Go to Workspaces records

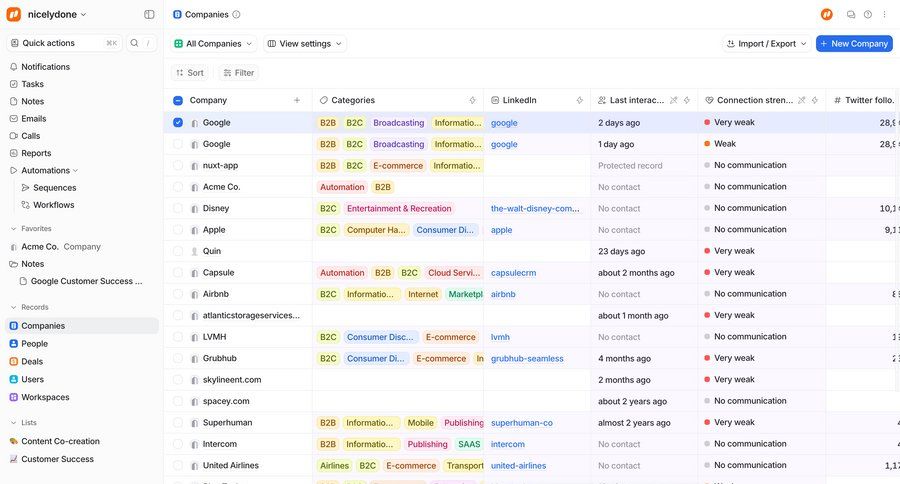pos(80,397)
